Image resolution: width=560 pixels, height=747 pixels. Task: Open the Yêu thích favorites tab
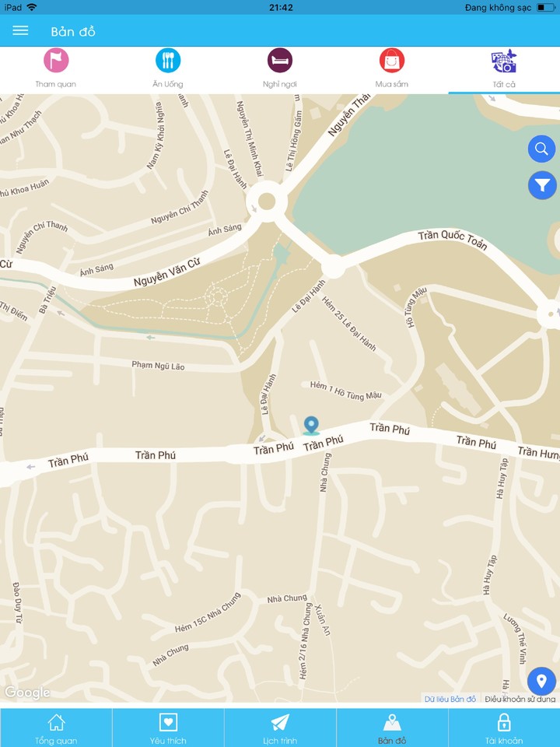168,728
